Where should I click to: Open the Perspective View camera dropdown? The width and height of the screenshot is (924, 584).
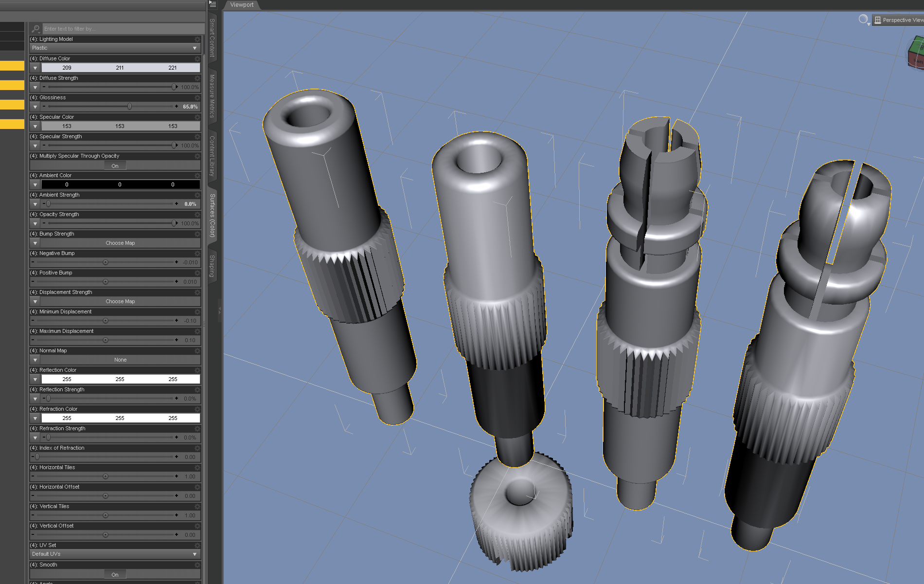(899, 20)
